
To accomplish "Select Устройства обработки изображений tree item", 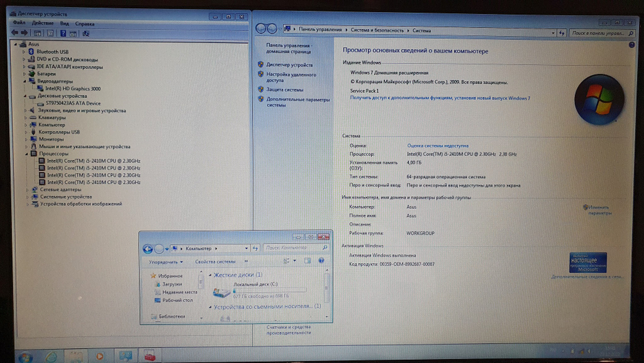I will click(81, 204).
